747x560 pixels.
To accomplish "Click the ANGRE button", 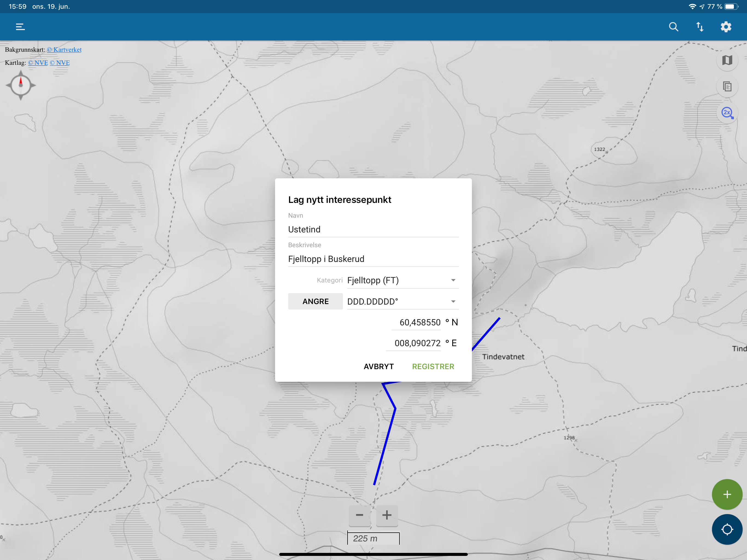I will pyautogui.click(x=316, y=301).
